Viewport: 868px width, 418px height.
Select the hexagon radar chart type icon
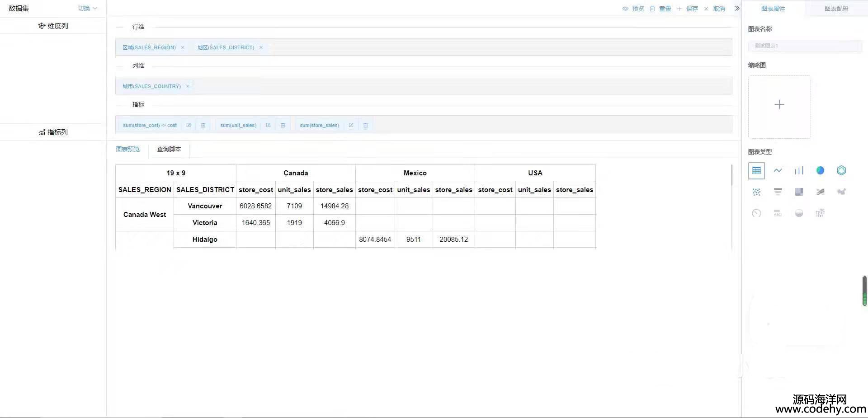point(841,170)
